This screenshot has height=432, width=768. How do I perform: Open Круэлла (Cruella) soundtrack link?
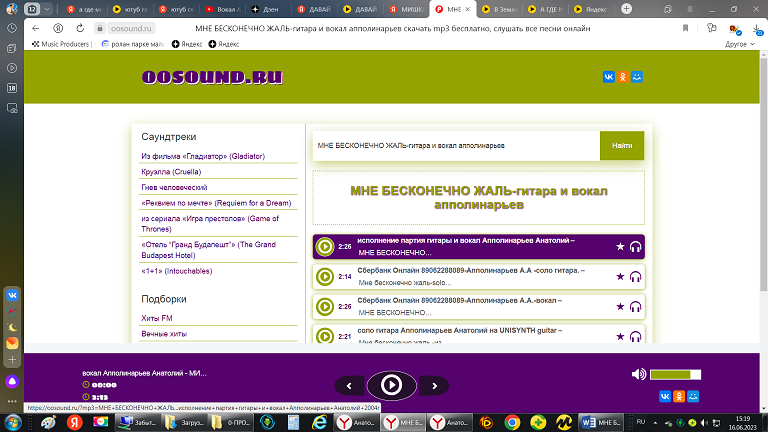[171, 172]
